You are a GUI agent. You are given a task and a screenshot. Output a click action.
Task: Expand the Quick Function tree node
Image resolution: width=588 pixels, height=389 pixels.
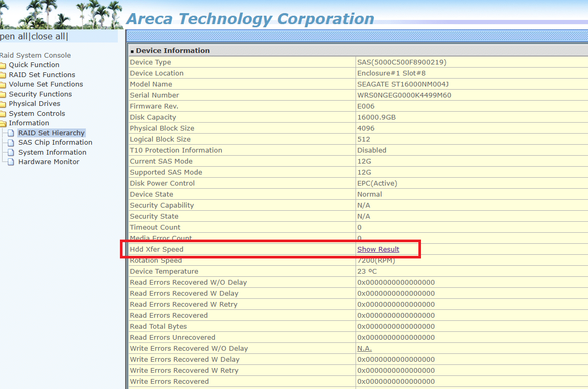click(x=34, y=65)
